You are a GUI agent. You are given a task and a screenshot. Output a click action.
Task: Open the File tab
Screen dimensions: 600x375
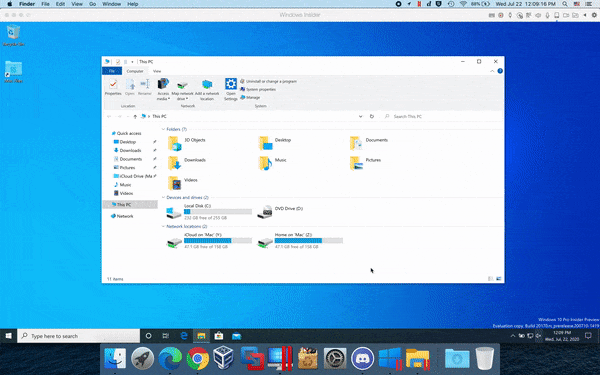(x=112, y=71)
